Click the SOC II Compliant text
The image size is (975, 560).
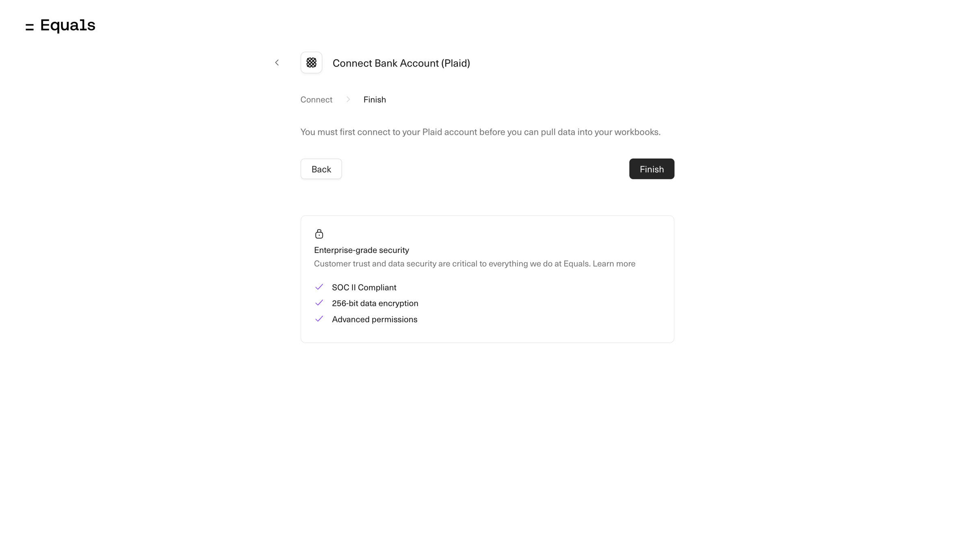(364, 288)
